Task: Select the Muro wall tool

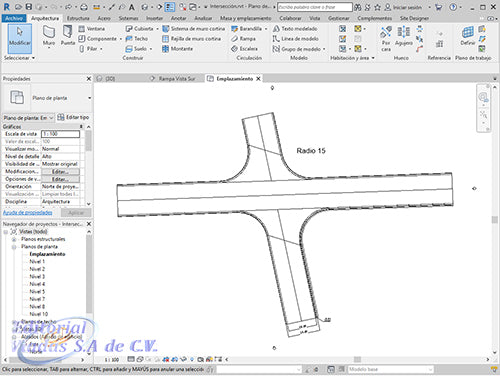Action: tap(49, 36)
